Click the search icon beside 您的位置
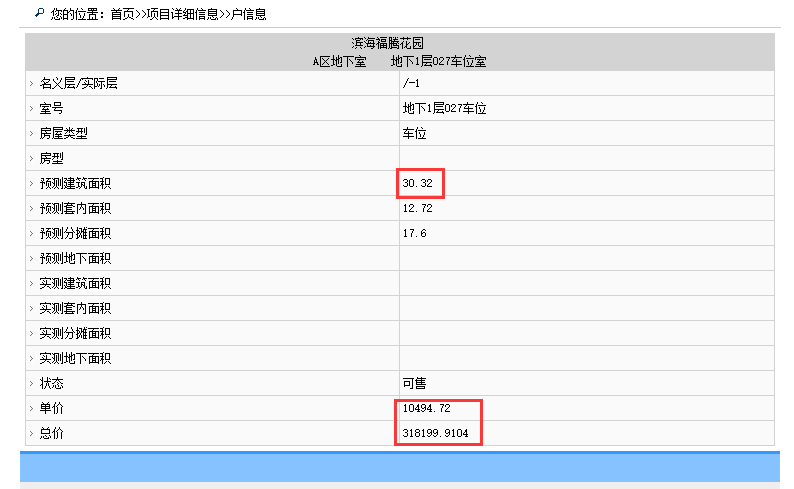 [x=39, y=13]
